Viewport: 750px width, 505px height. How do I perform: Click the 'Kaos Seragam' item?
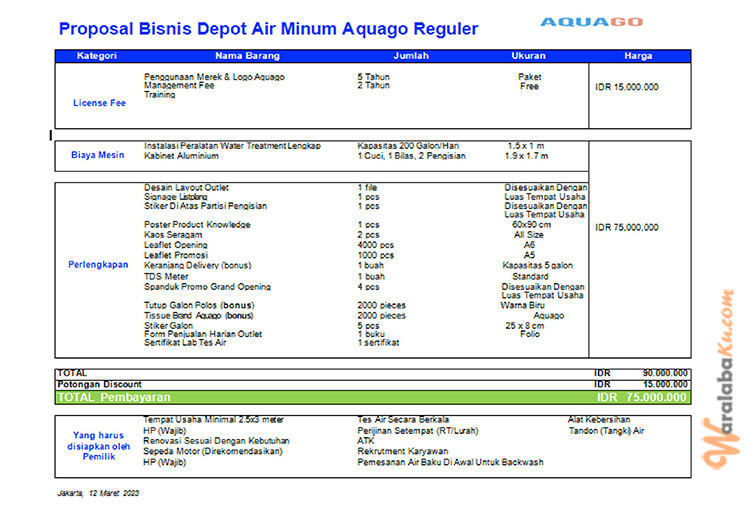click(173, 235)
